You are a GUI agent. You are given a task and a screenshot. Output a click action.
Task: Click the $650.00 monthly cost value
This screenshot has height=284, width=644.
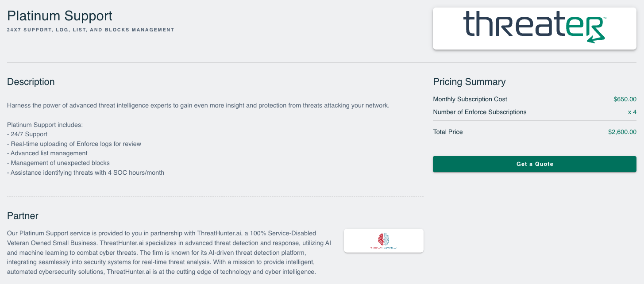[x=625, y=99]
